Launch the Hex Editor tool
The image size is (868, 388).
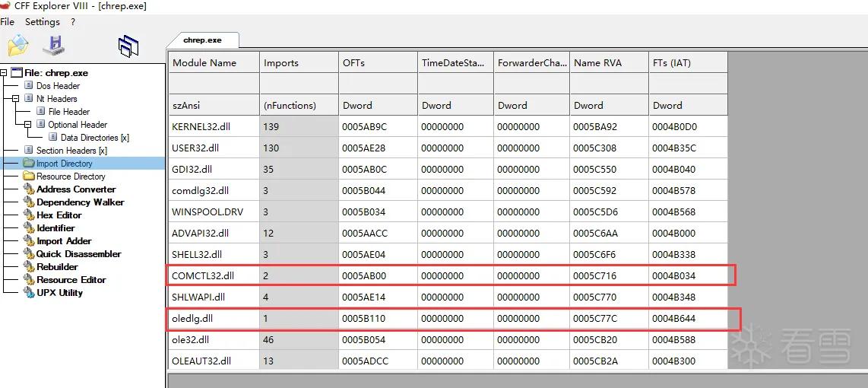click(x=59, y=215)
